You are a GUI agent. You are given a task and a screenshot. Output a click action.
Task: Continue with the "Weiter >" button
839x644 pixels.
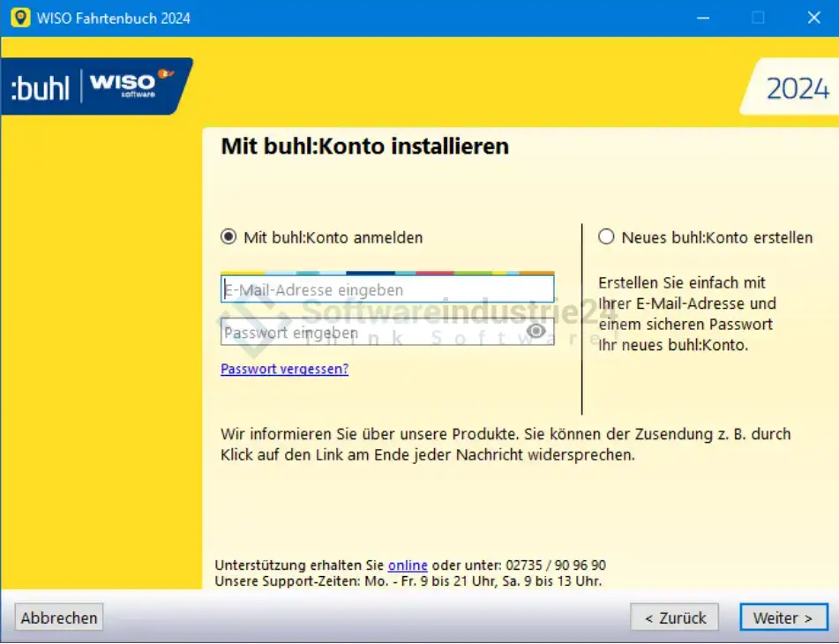(x=783, y=618)
